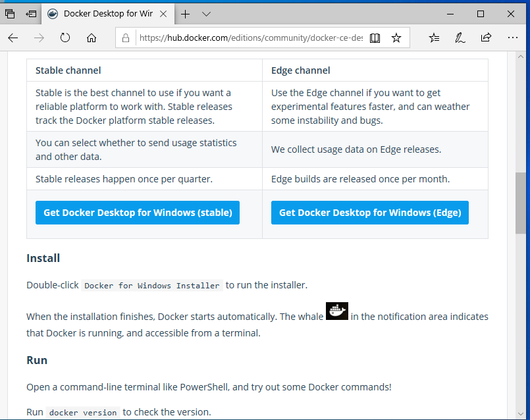Close the Docker Desktop tab
This screenshot has height=420, width=530.
pyautogui.click(x=163, y=14)
